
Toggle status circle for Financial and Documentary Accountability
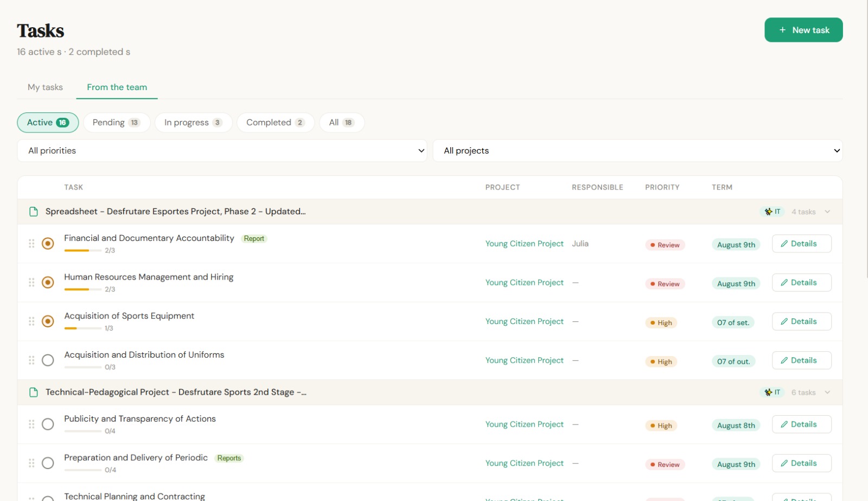click(48, 244)
